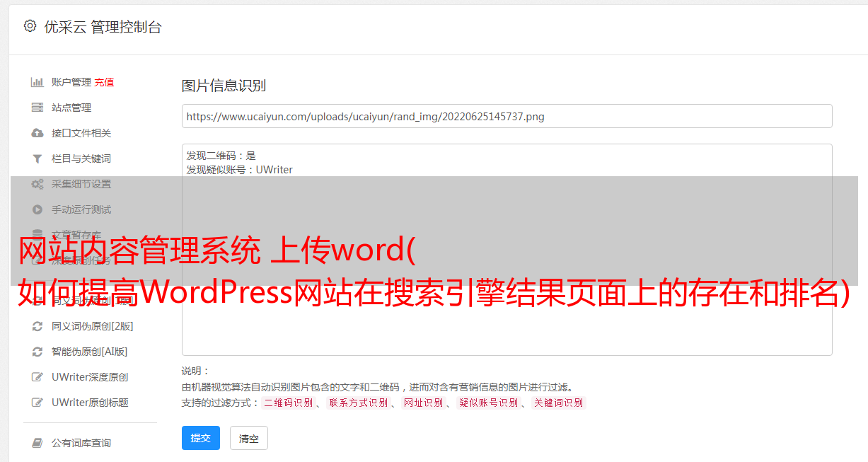Click the 网址识别 filter tag
Image resolution: width=868 pixels, height=462 pixels.
coord(423,403)
